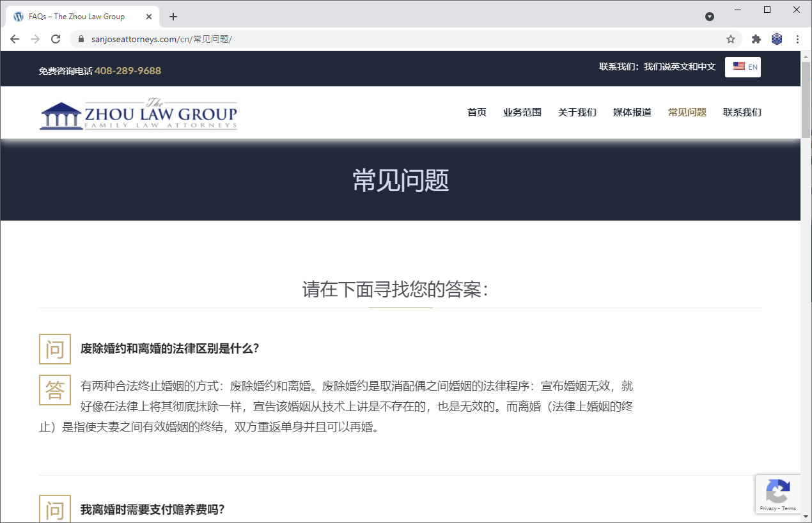
Task: Open a new browser tab
Action: pos(173,17)
